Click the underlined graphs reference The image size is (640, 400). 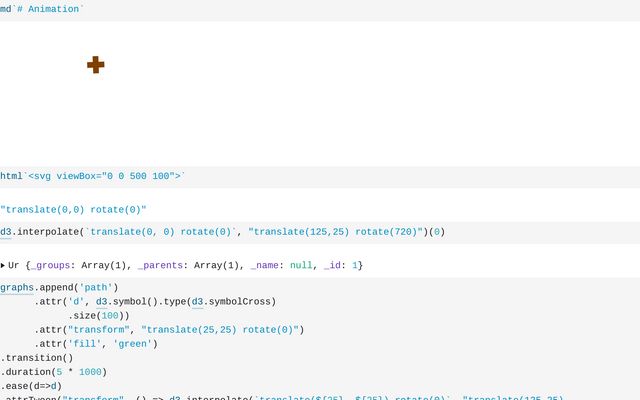[17, 286]
